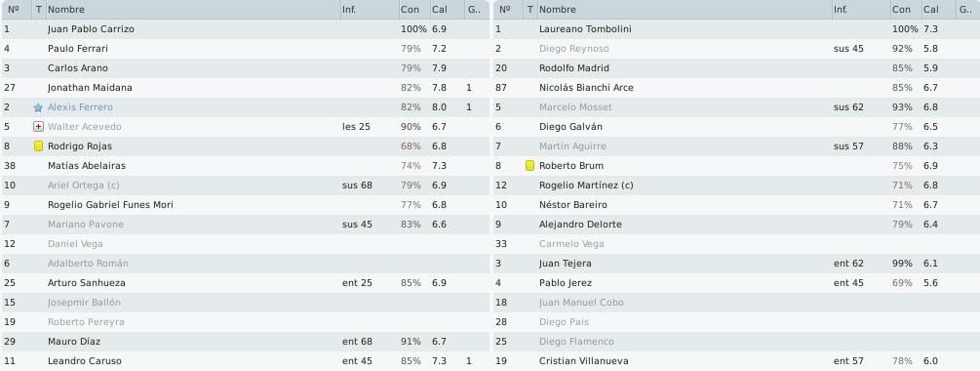Open player Juan Pablo Carrizo
This screenshot has height=371, width=980.
[91, 29]
